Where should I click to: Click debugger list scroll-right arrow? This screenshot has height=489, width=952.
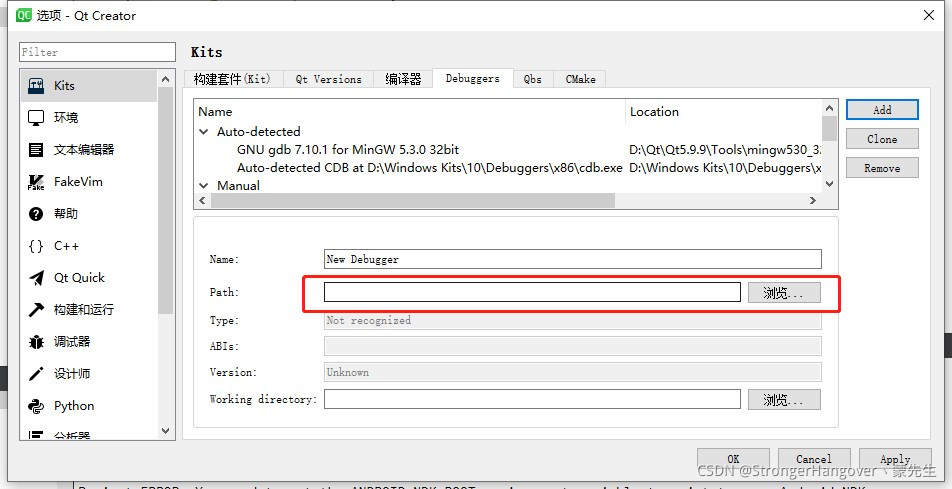click(x=813, y=200)
